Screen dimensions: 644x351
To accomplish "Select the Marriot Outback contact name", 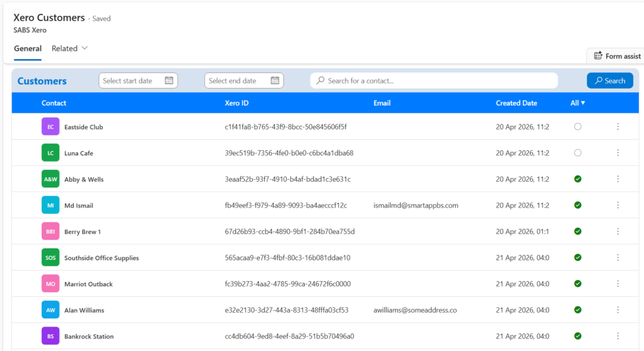I will pos(88,284).
